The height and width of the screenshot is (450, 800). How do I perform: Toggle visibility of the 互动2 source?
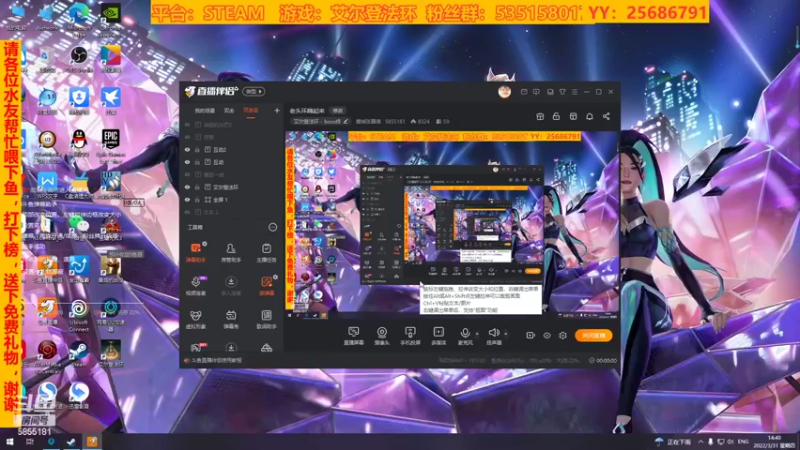pyautogui.click(x=187, y=149)
